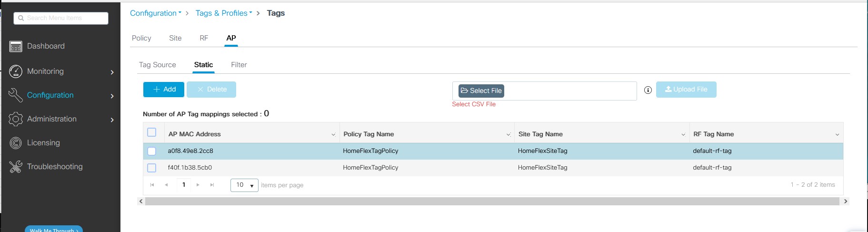Screen dimensions: 868x232
Task: Check the f40f.1b38.5cb0 row checkbox
Action: (152, 168)
